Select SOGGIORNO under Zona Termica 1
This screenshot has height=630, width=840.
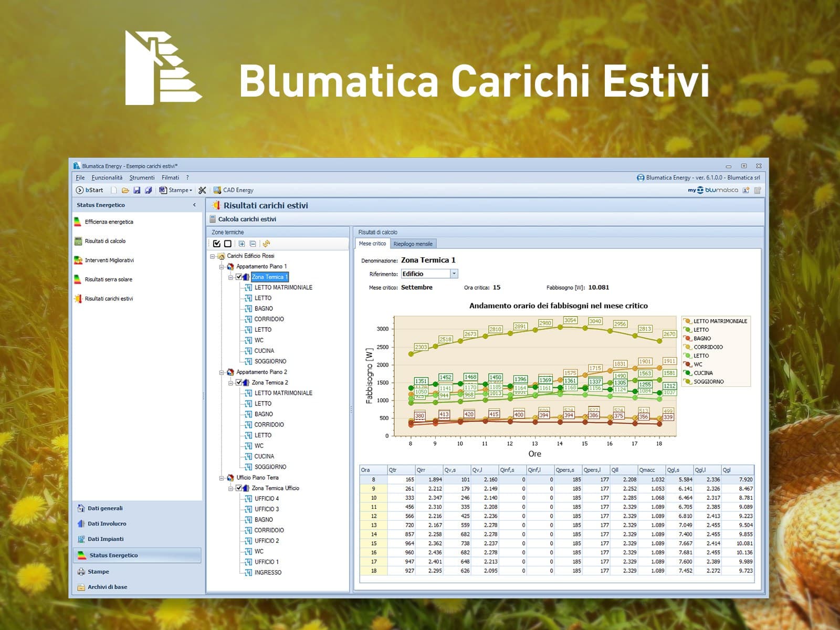(x=270, y=361)
